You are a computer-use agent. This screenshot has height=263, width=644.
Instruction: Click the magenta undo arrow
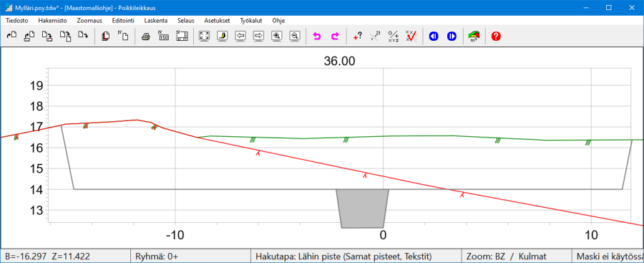pyautogui.click(x=317, y=37)
